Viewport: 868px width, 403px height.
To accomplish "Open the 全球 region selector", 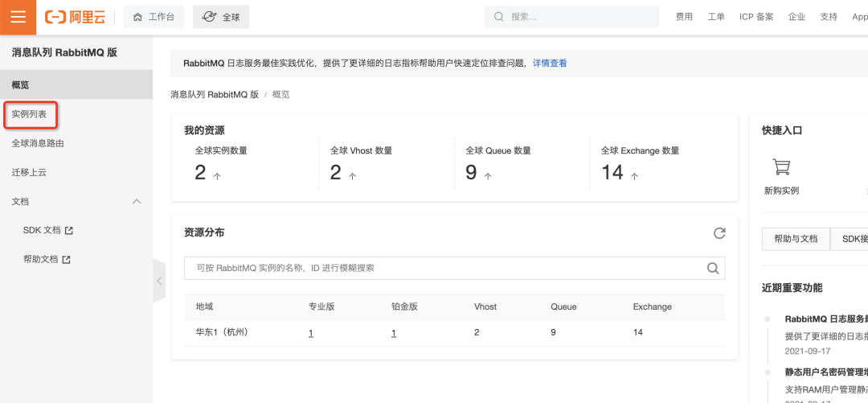I will pos(221,17).
